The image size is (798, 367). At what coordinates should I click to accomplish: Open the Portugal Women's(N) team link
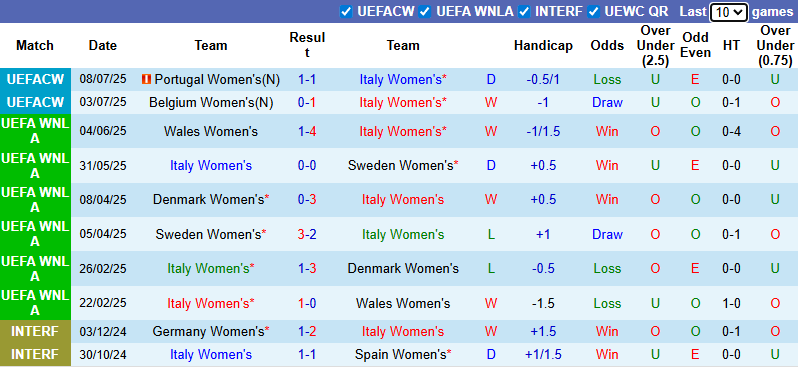point(217,79)
